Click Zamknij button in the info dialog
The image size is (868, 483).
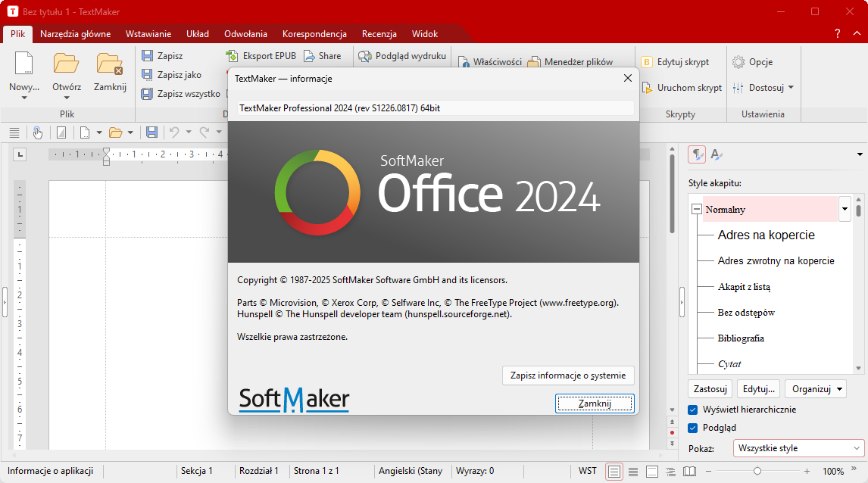[595, 404]
